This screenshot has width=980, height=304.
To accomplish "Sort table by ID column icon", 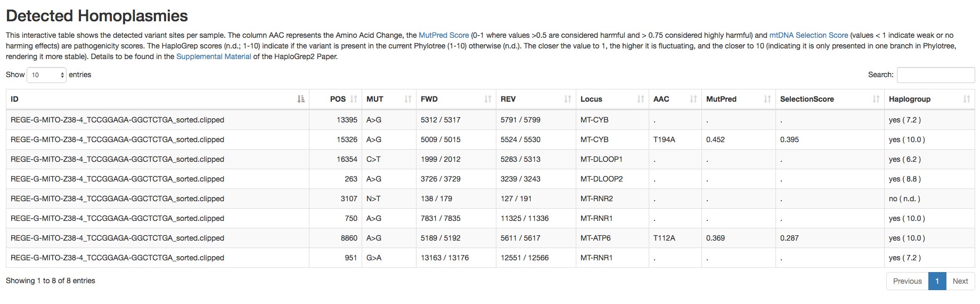I will click(x=301, y=99).
